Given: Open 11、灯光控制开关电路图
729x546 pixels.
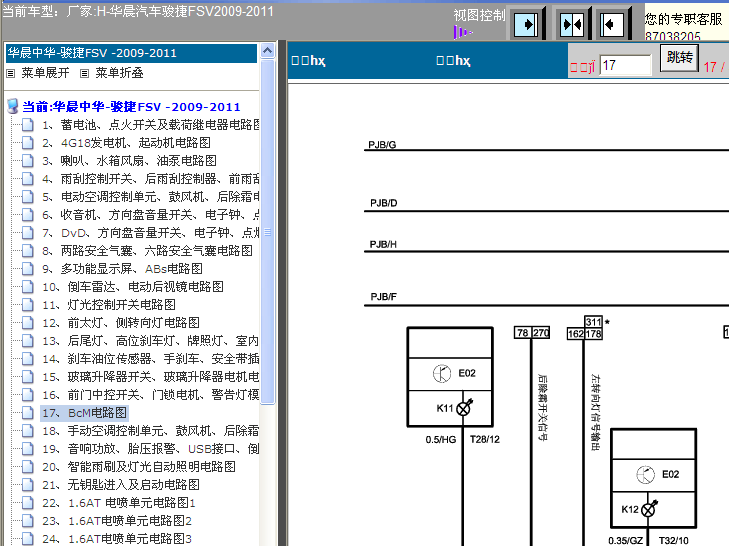Looking at the screenshot, I should click(x=109, y=305).
